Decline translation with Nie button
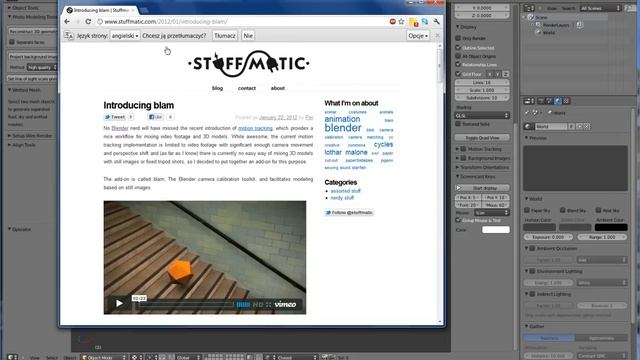The image size is (640, 360). 248,36
